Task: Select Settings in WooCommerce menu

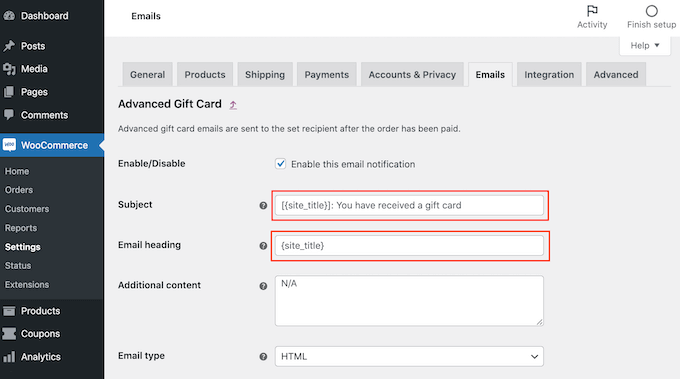Action: click(x=23, y=247)
